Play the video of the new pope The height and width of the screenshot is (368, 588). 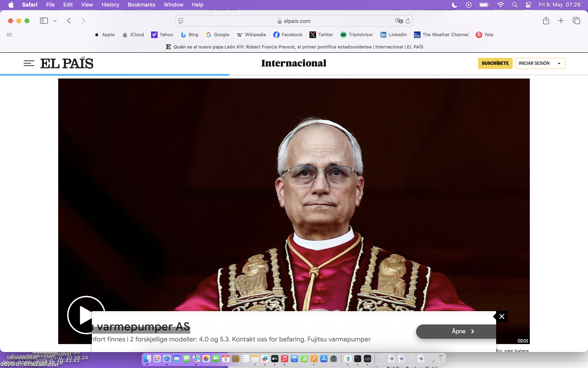86,315
